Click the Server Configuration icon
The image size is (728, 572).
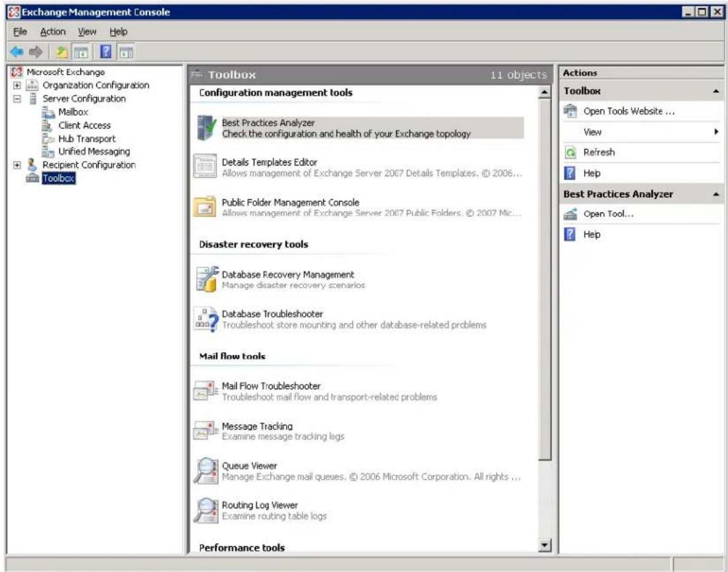click(32, 98)
